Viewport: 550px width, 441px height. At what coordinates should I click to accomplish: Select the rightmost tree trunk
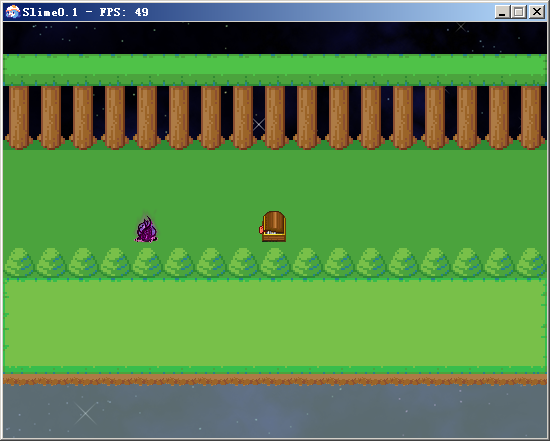(x=531, y=118)
